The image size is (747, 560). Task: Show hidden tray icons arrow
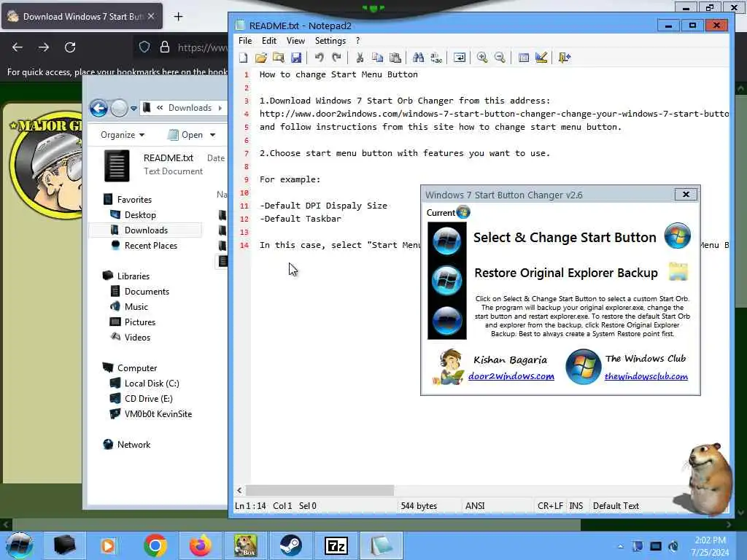(x=620, y=546)
